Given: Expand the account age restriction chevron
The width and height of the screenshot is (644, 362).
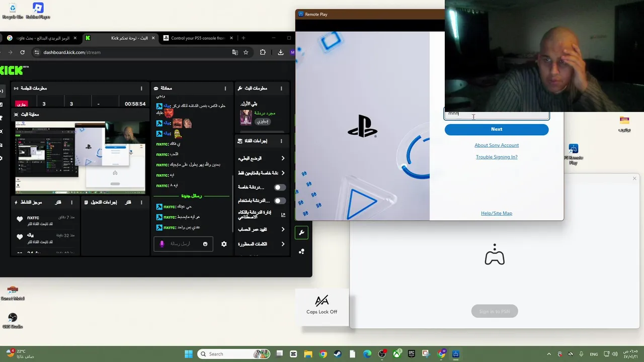Looking at the screenshot, I should point(282,229).
